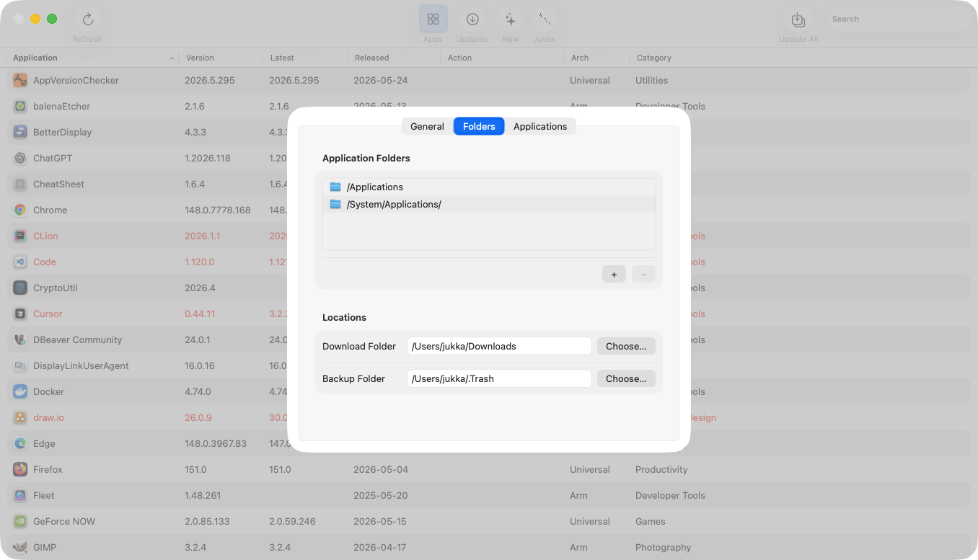Click the GIMP app icon
The width and height of the screenshot is (978, 560).
coord(20,547)
